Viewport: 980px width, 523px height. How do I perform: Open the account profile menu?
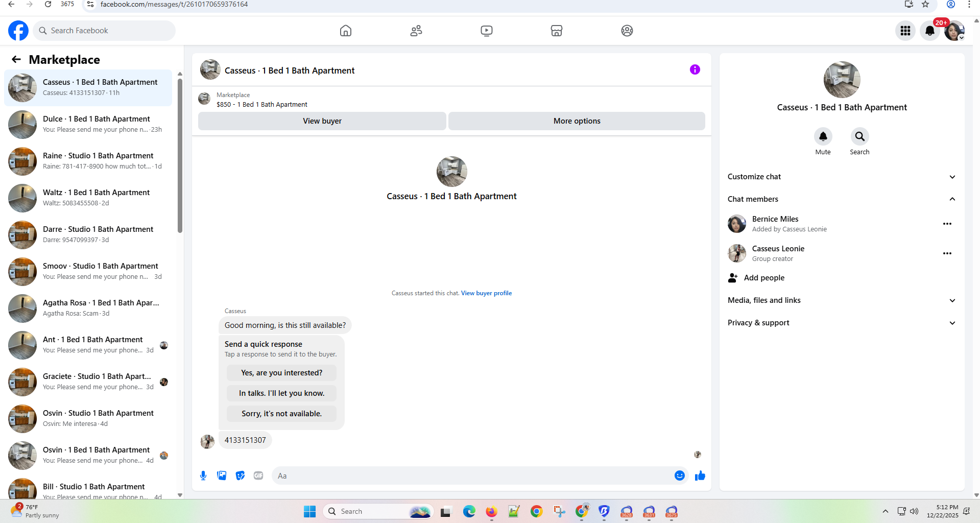(x=954, y=31)
